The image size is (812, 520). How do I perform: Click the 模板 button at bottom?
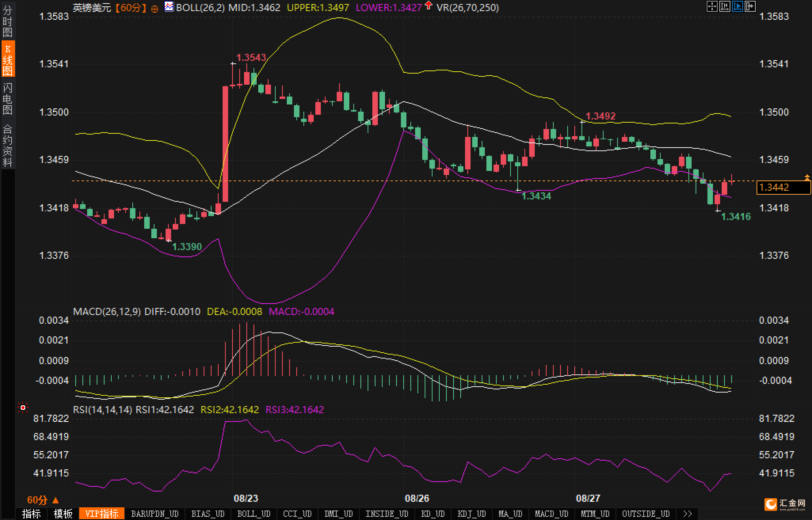63,514
